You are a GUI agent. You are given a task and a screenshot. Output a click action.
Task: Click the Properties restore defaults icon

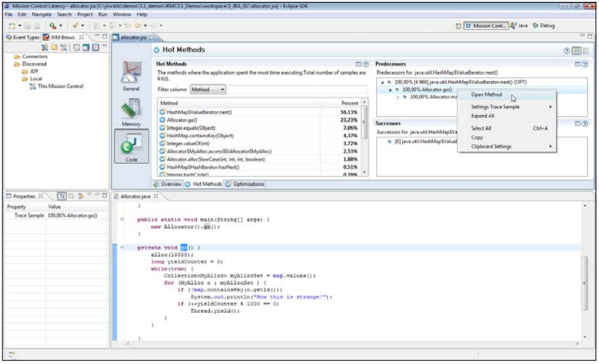[x=80, y=196]
